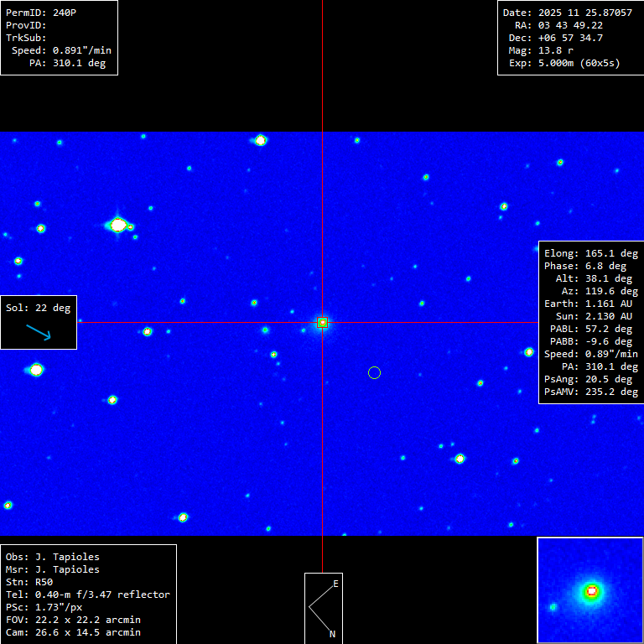Viewport: 644px width, 644px height.
Task: Click the Elong 165.1 deg entry
Action: 590,253
